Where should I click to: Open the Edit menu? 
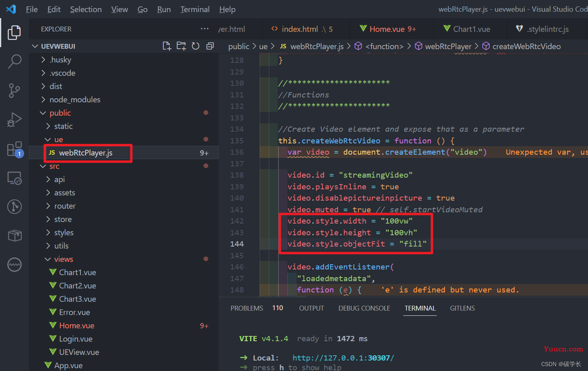(54, 9)
